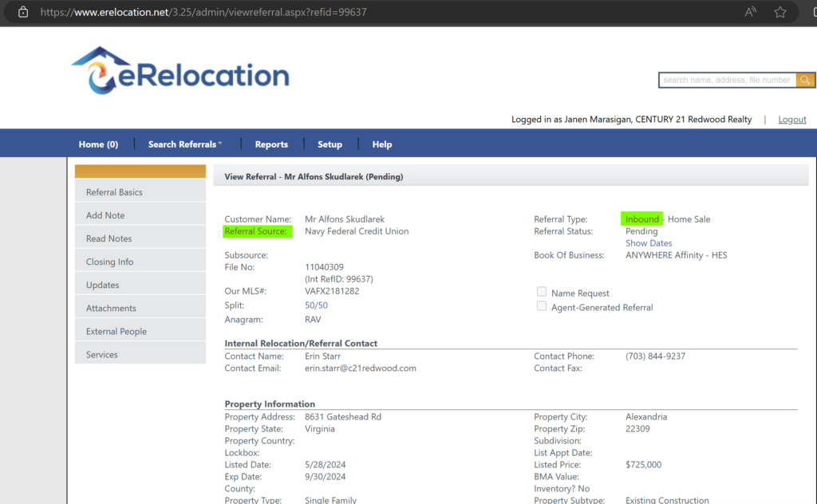Image resolution: width=817 pixels, height=504 pixels.
Task: Add page to favorites with star icon
Action: (x=780, y=12)
